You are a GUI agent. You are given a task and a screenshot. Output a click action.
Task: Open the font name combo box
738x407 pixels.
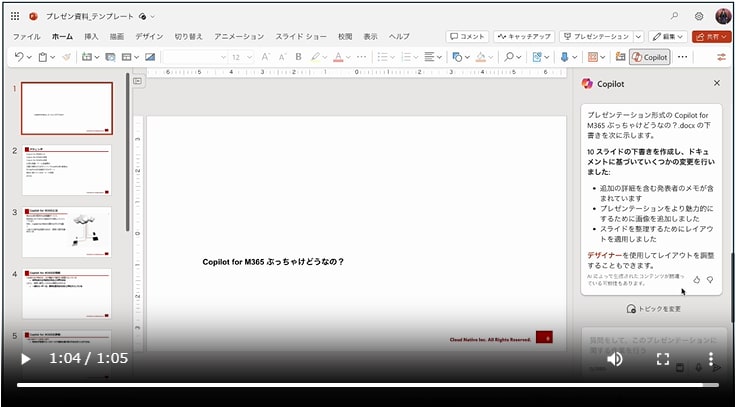coord(195,57)
